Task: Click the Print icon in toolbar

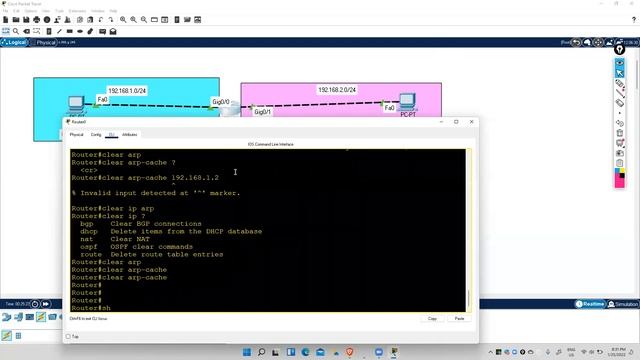Action: 37,20
